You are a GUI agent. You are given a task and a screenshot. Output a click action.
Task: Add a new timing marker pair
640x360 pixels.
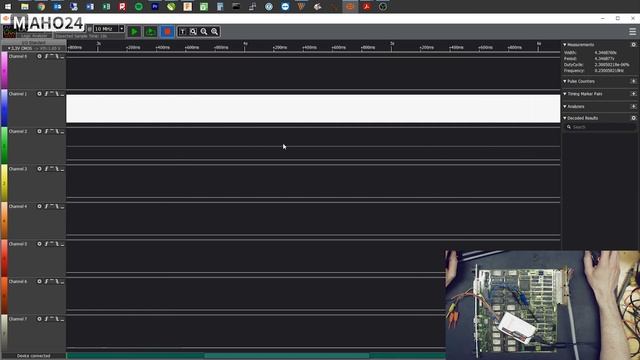pos(633,94)
